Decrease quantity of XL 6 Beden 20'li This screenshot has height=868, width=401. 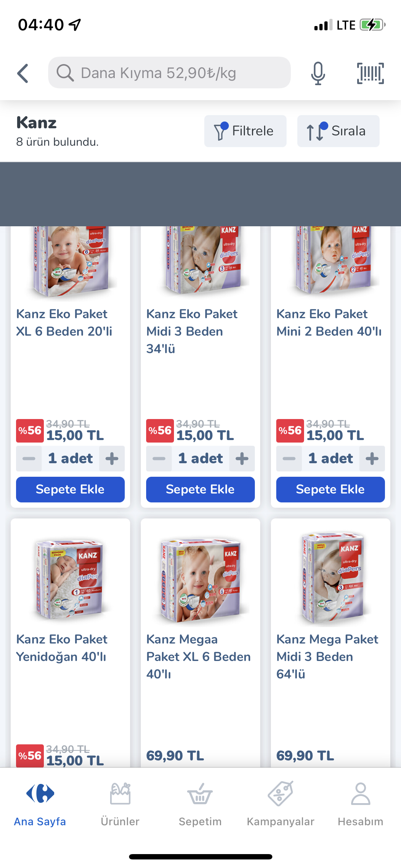coord(29,459)
